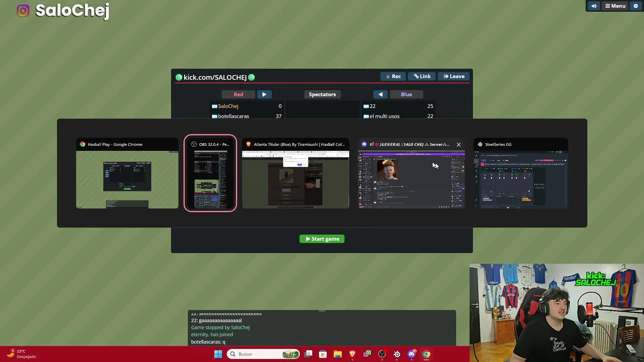Click chat message 'botellascaras: q'

[208, 342]
